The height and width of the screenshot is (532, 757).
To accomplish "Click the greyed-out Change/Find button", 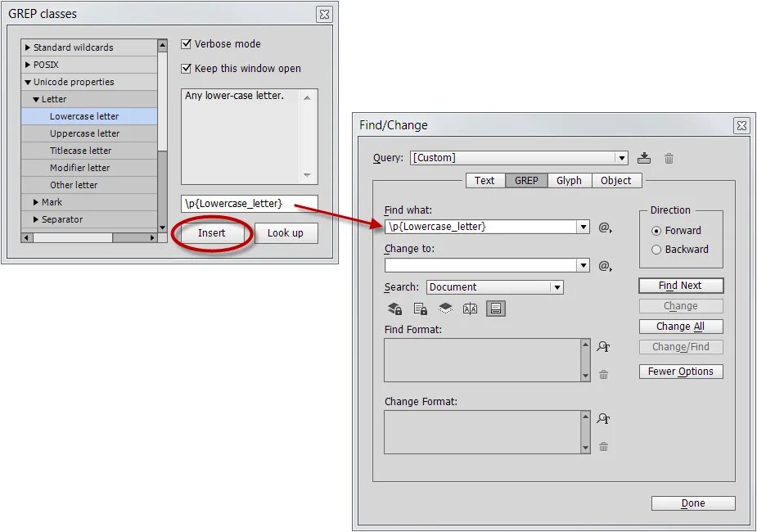I will click(681, 347).
